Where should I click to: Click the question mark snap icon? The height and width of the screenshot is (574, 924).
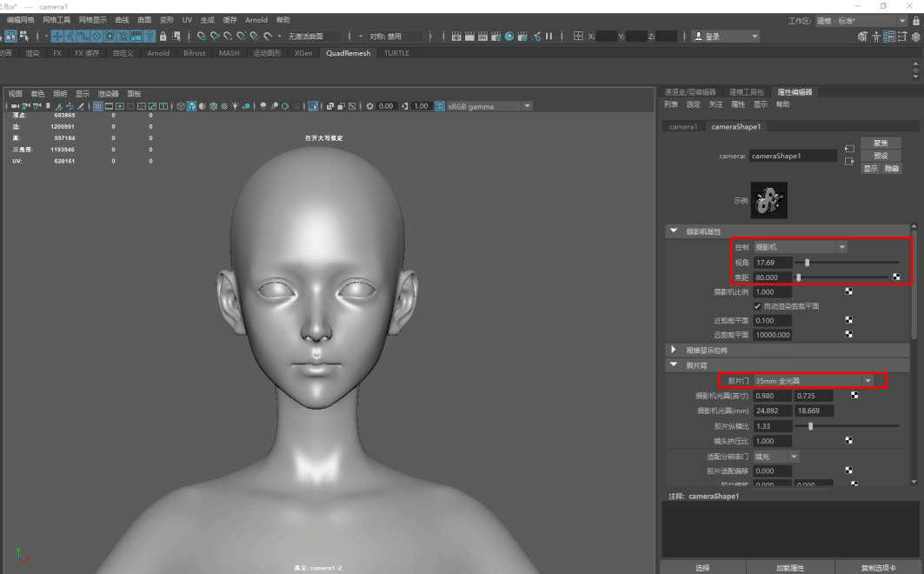tap(150, 36)
